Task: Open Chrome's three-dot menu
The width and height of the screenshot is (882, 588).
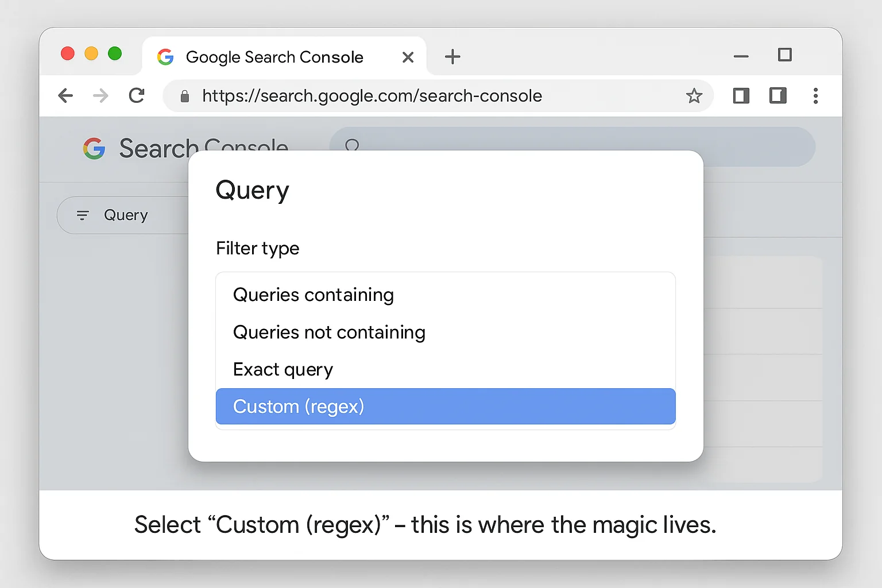Action: (816, 96)
